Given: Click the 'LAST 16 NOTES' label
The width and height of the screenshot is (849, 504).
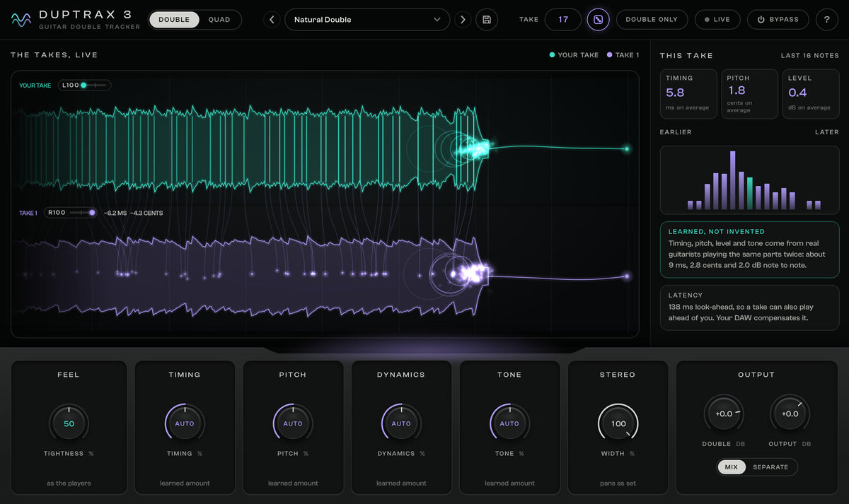Looking at the screenshot, I should (810, 55).
